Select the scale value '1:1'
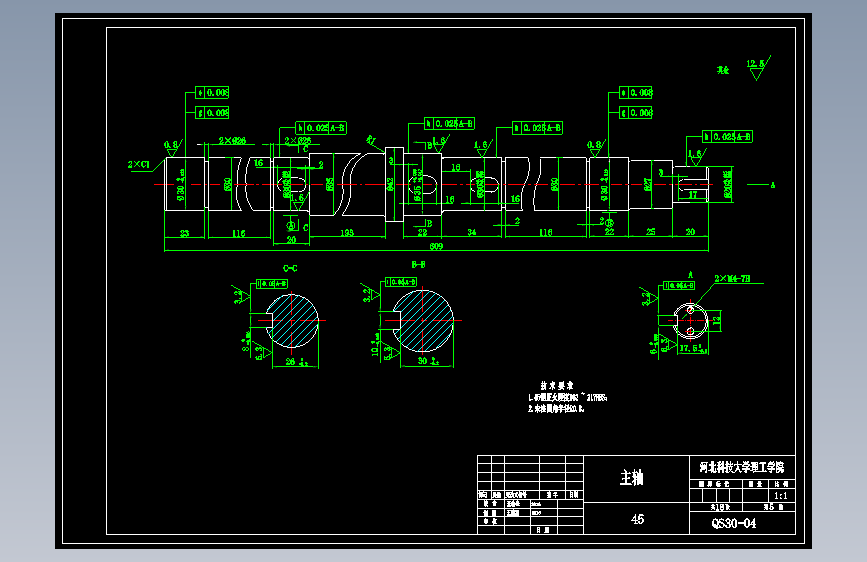The image size is (867, 562). click(781, 496)
